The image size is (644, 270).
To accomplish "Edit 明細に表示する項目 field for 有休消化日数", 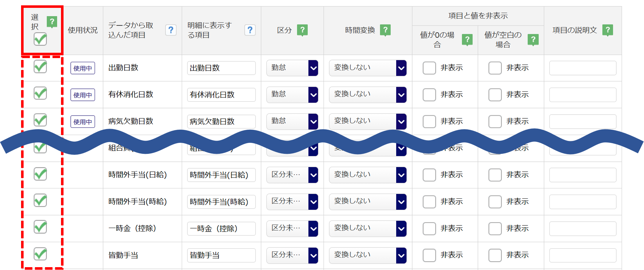I will coord(221,94).
